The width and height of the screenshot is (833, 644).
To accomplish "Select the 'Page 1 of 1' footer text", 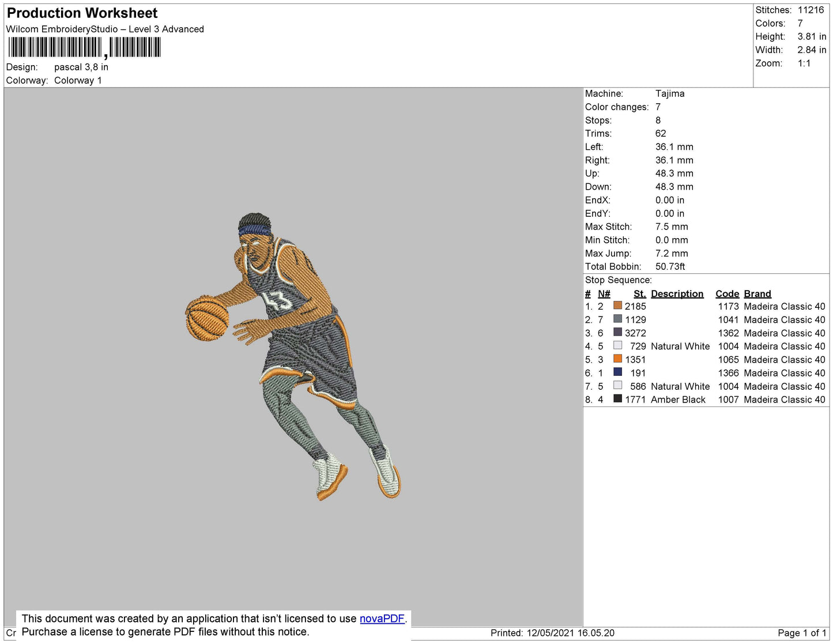I will [802, 632].
